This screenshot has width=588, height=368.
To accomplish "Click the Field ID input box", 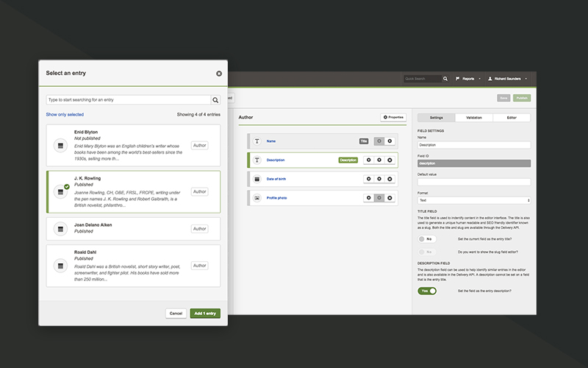I will 474,163.
